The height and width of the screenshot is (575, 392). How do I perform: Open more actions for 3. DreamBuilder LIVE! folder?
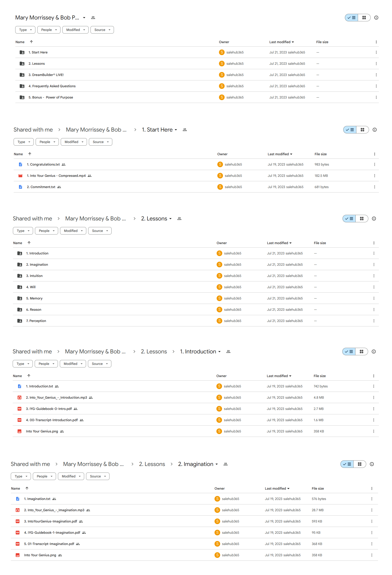[376, 75]
